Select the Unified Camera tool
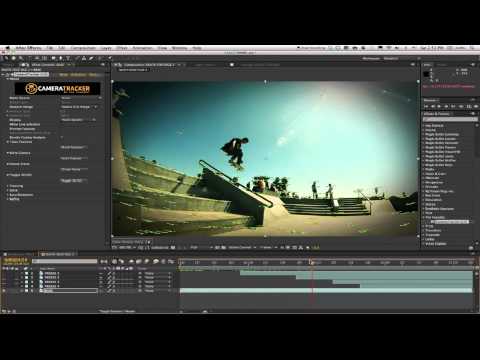 tap(37, 58)
